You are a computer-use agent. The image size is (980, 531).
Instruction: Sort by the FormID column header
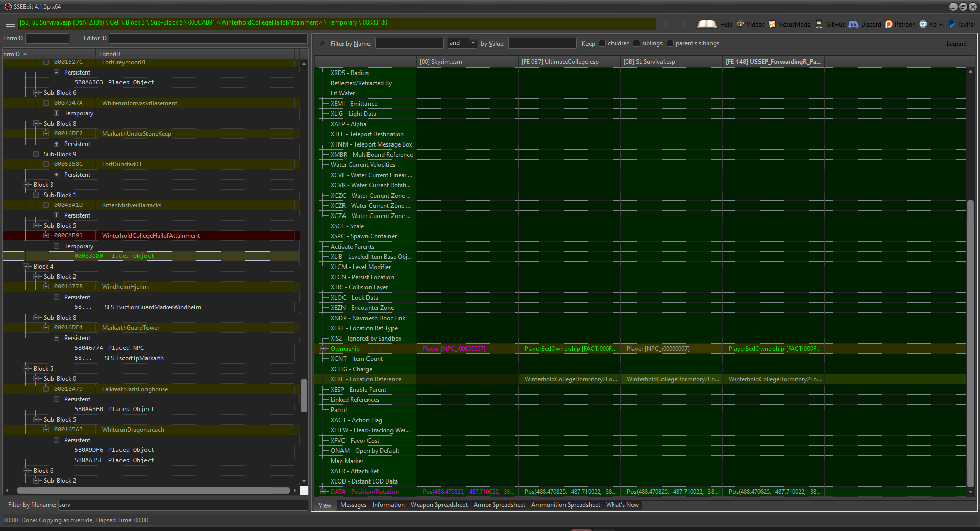tap(49, 54)
